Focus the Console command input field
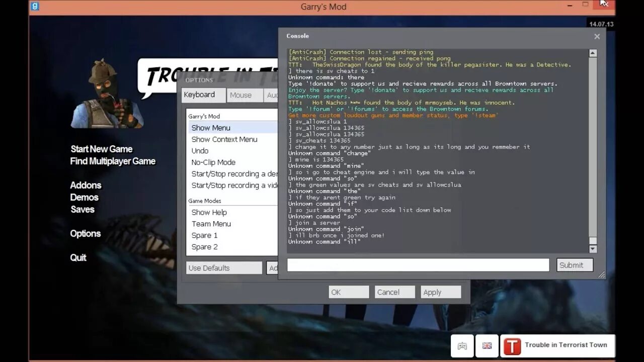 (x=418, y=265)
